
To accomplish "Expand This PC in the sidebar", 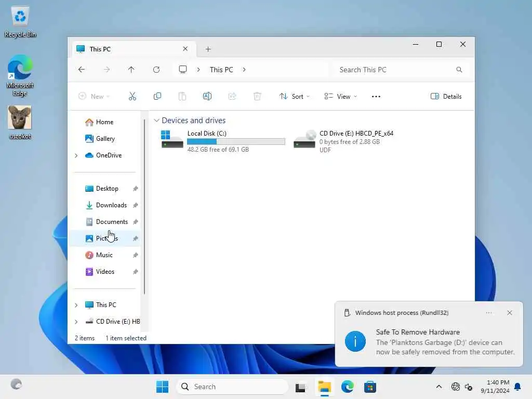I will (76, 305).
